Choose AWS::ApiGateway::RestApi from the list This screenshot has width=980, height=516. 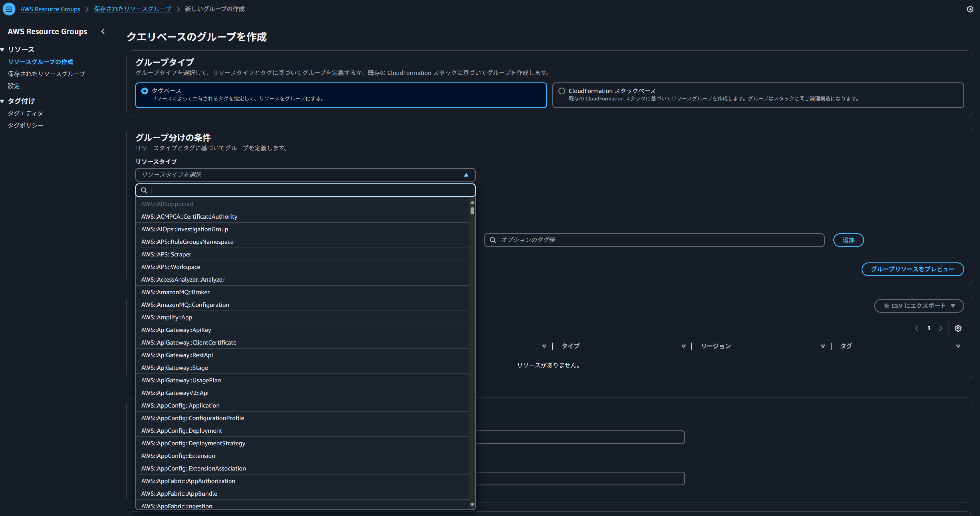177,355
